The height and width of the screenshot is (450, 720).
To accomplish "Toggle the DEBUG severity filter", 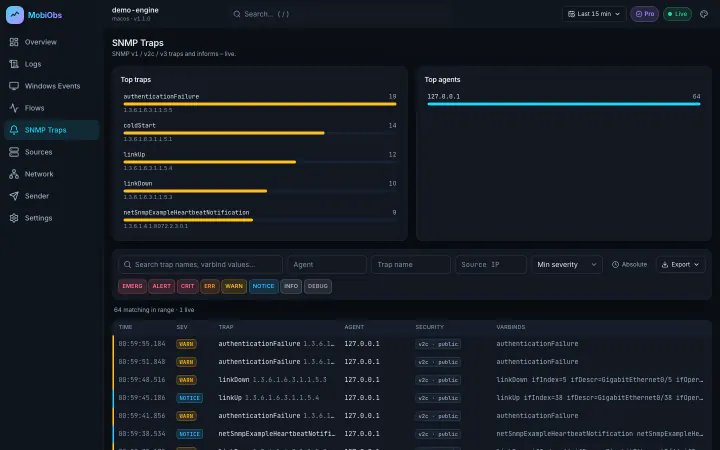I will 317,286.
